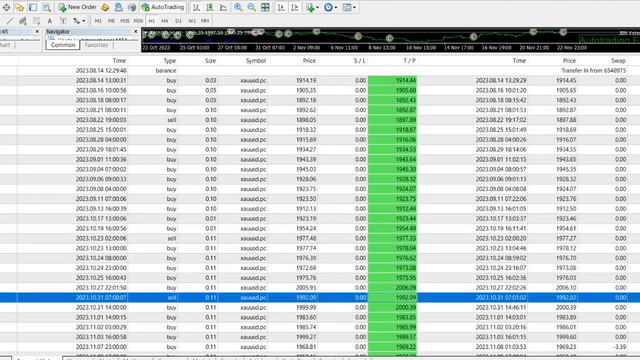The height and width of the screenshot is (360, 640).
Task: Click the close price 2006.10
Action: coord(566,288)
